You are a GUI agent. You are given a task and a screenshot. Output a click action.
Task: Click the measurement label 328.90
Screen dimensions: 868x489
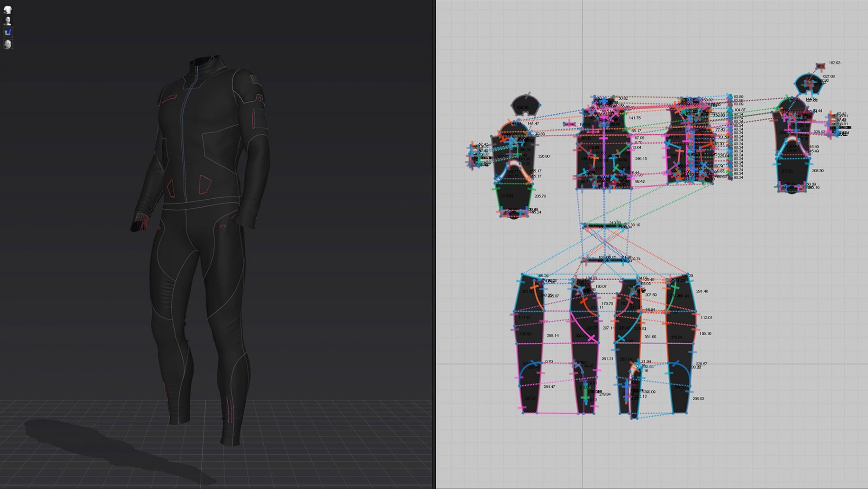pyautogui.click(x=543, y=157)
